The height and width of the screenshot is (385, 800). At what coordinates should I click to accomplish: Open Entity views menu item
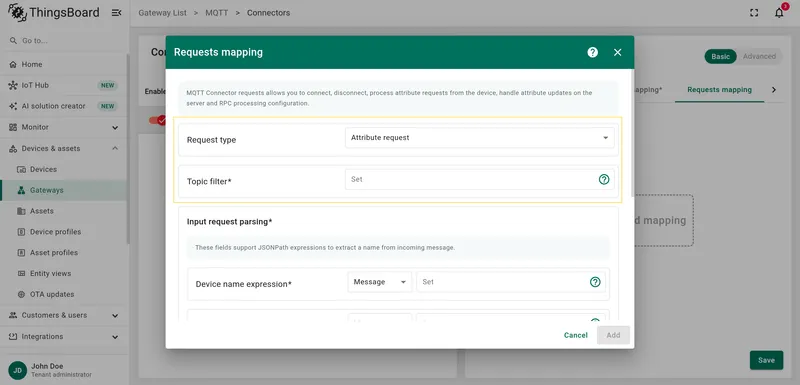[x=64, y=273]
